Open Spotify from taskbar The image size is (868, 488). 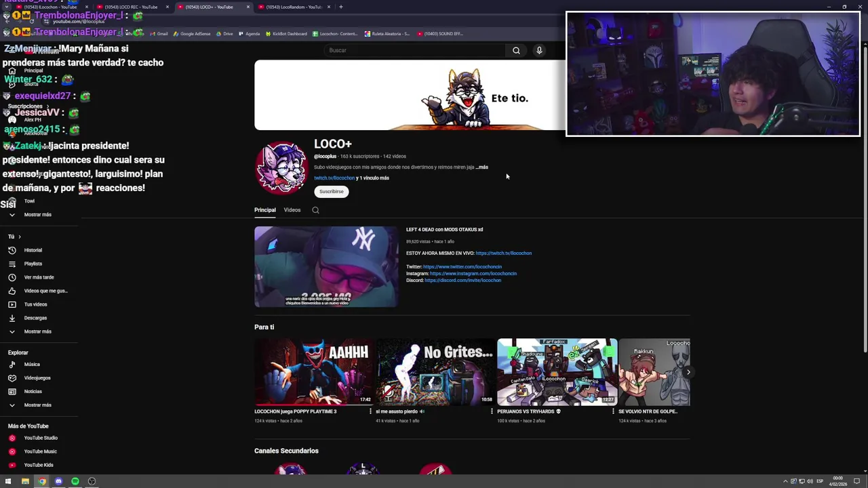click(x=75, y=481)
